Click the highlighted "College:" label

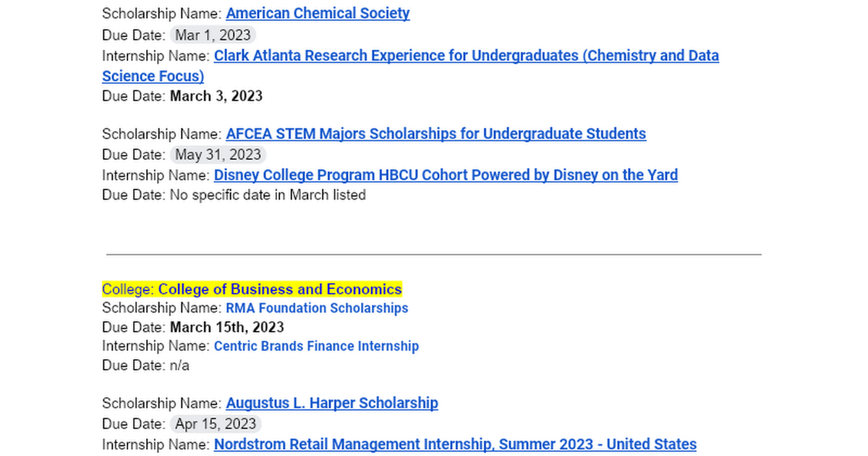pos(128,290)
